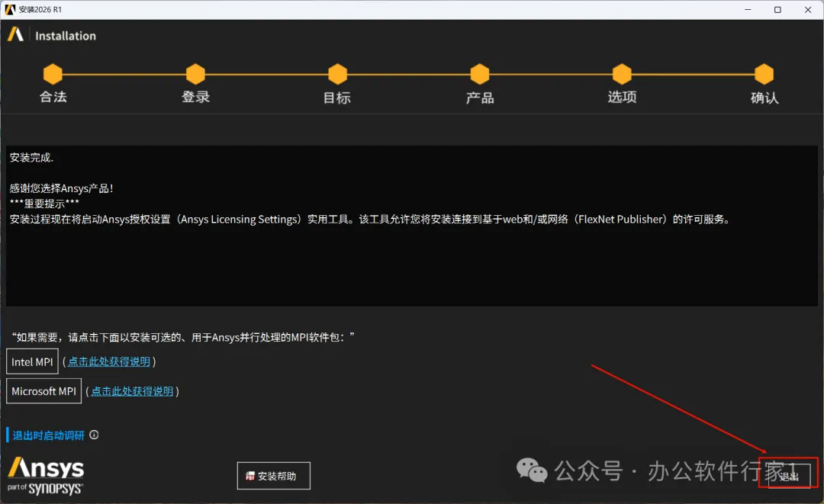The height and width of the screenshot is (504, 824).
Task: Click the 安装2026 R1 title bar app icon
Action: pos(10,9)
